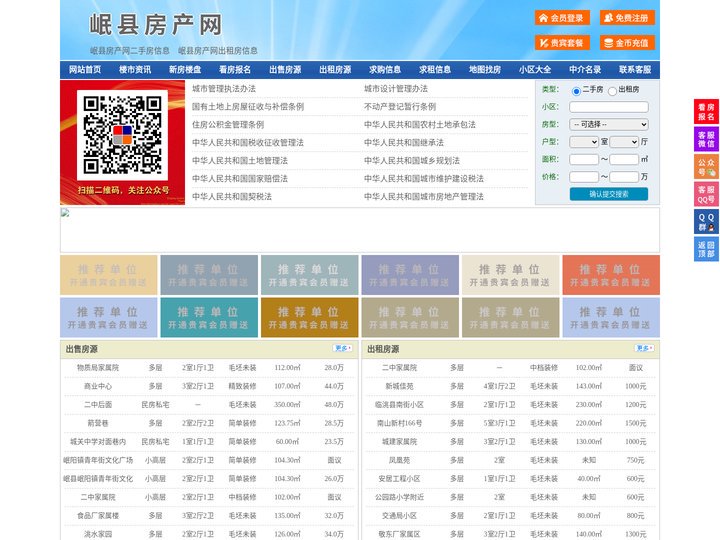Open the 中华人民共和国契税法 link
Screen dimensions: 720x540
tap(231, 197)
